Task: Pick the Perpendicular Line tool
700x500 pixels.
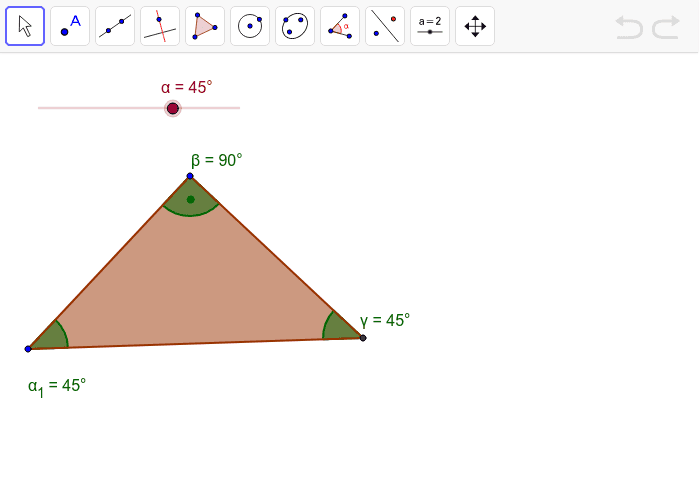Action: click(160, 26)
